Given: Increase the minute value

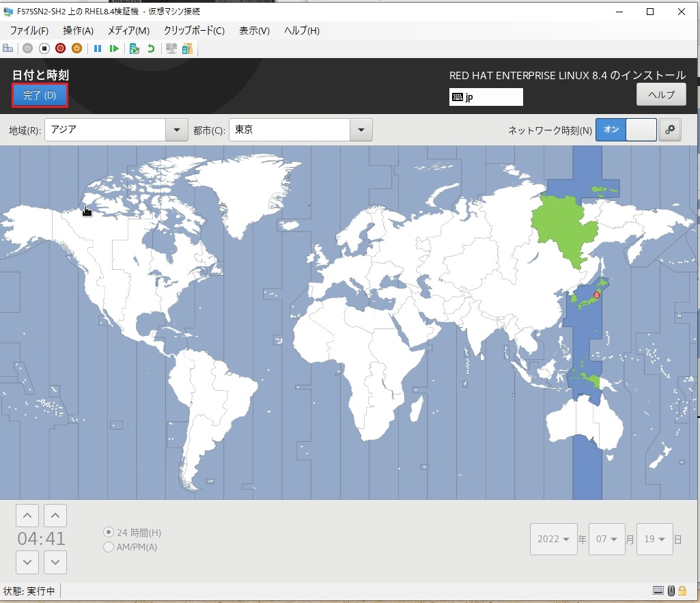Looking at the screenshot, I should [x=55, y=516].
